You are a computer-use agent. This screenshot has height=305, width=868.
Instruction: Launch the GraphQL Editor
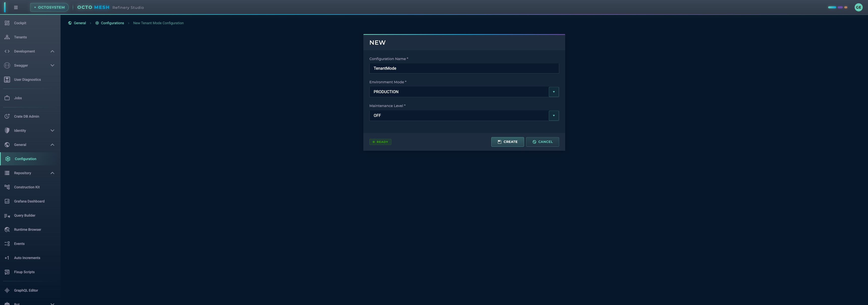(x=7, y=290)
